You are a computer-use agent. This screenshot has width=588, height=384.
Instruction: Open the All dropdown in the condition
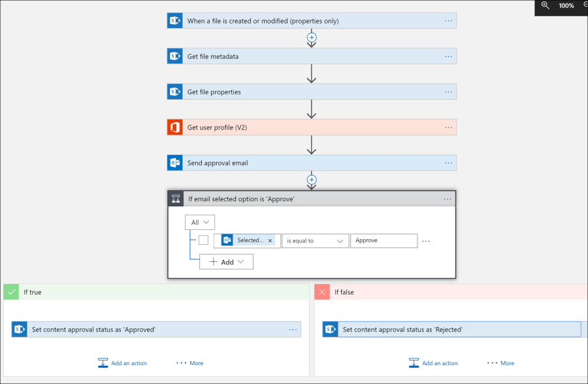199,222
